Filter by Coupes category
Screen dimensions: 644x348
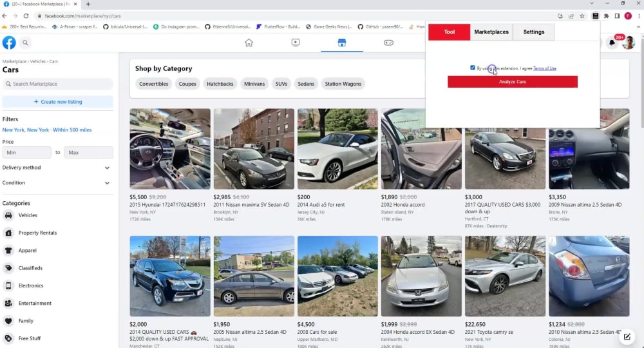187,84
